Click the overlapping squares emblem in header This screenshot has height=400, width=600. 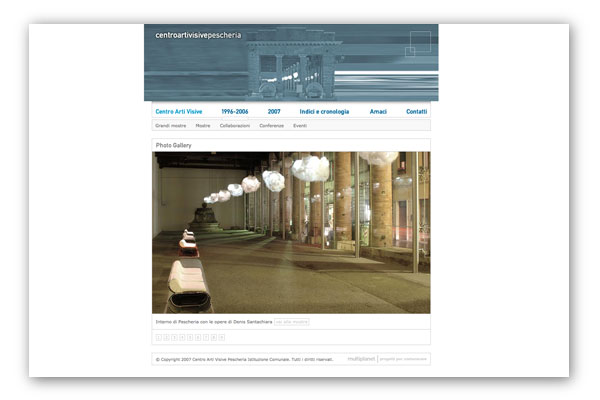pyautogui.click(x=419, y=41)
